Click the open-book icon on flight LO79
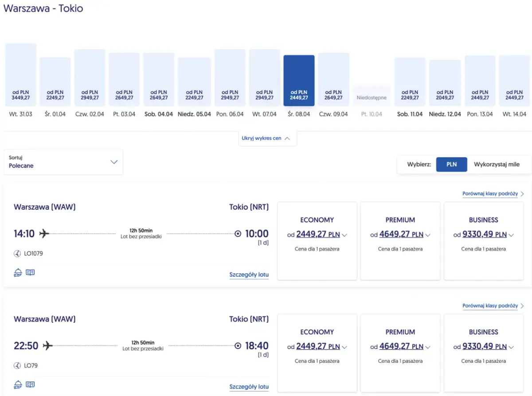 (30, 384)
